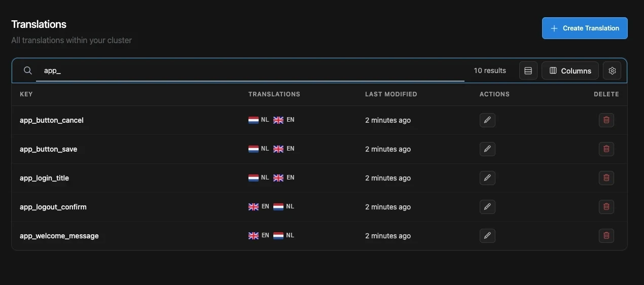Sort by Last Modified column header
Screen dimensions: 644x285
point(391,94)
